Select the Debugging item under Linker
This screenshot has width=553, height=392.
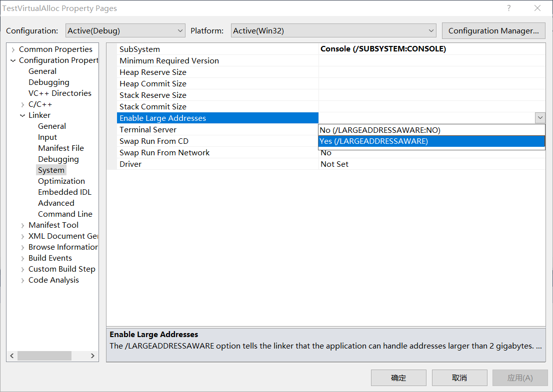point(58,159)
